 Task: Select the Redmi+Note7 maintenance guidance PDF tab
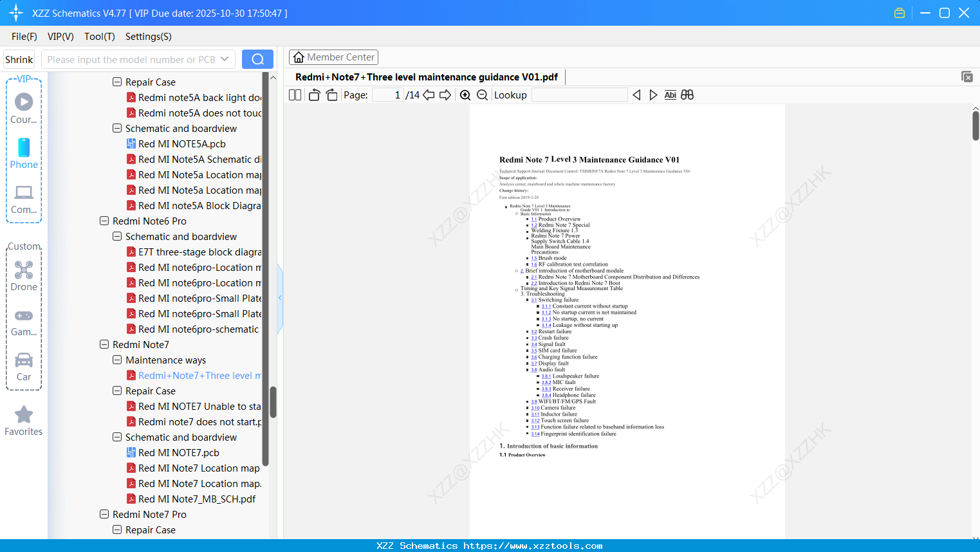coord(427,77)
